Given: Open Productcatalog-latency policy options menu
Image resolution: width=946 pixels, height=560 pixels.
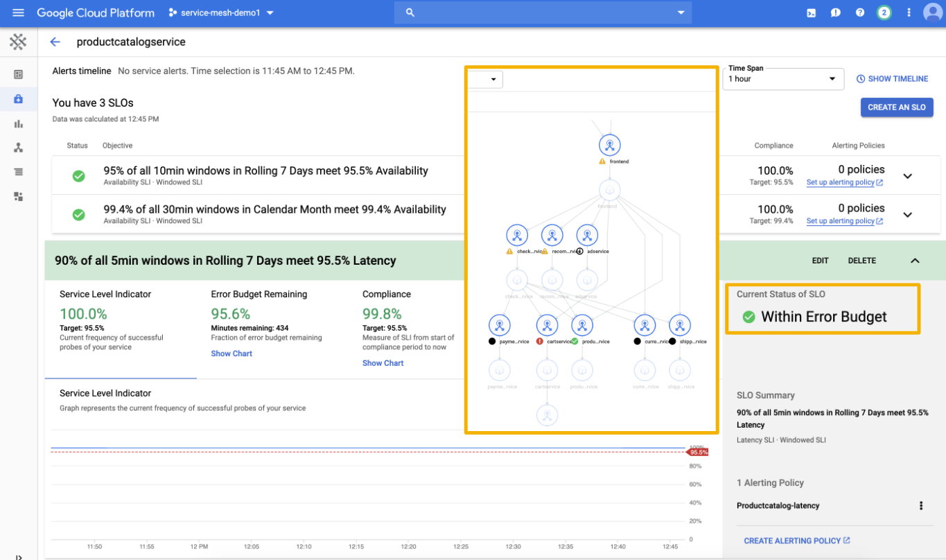Looking at the screenshot, I should 921,506.
